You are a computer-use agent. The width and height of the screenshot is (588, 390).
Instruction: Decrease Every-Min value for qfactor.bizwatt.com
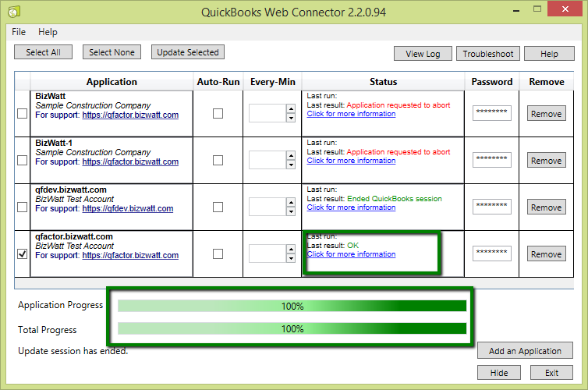[291, 258]
